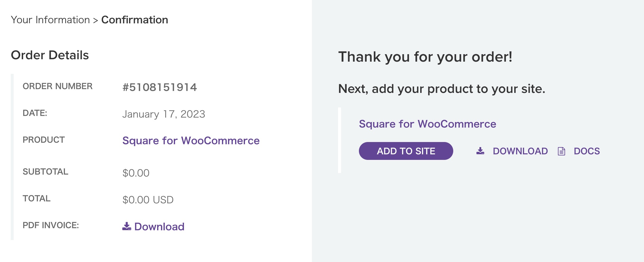Click the PDF INVOICE label
This screenshot has height=262, width=644.
click(x=51, y=225)
